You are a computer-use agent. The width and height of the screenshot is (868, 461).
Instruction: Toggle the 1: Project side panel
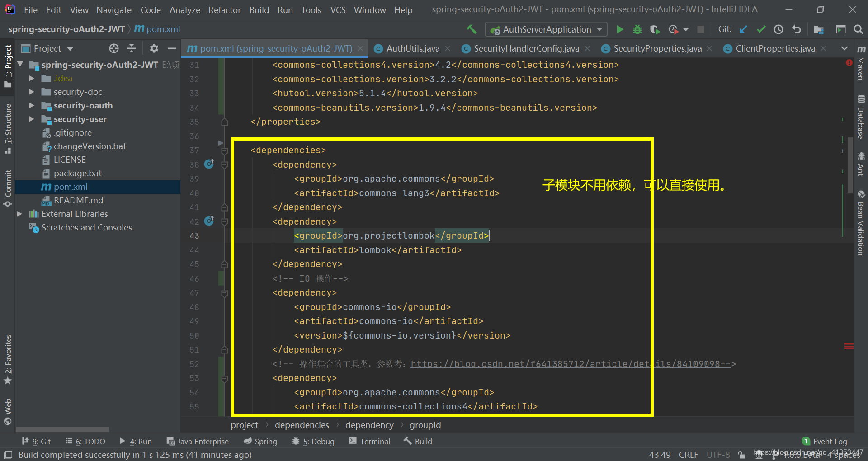(x=8, y=66)
